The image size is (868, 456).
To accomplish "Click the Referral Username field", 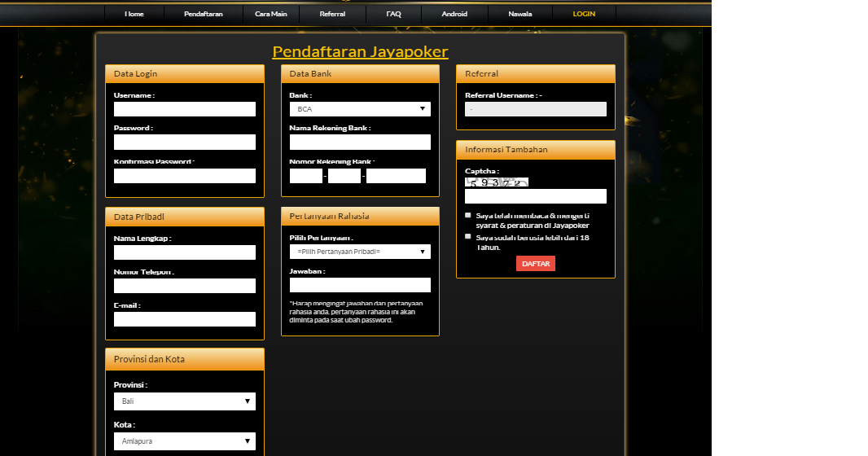I will 536,109.
